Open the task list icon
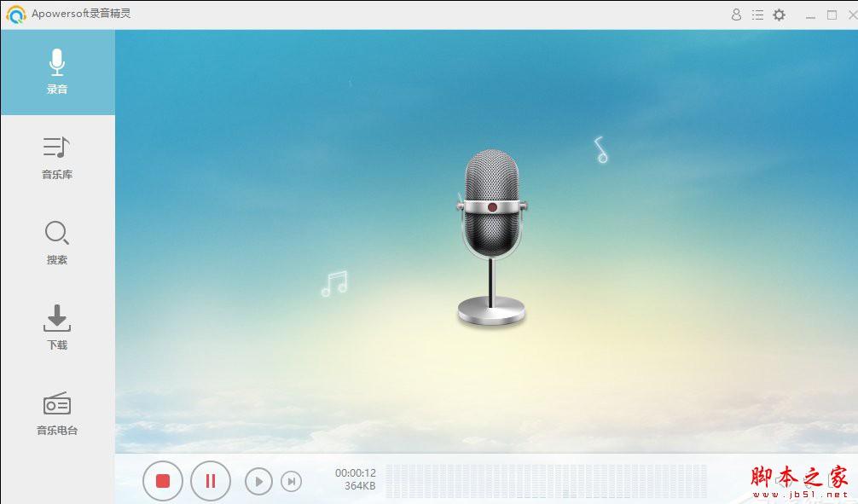Viewport: 858px width, 504px height. (x=757, y=14)
